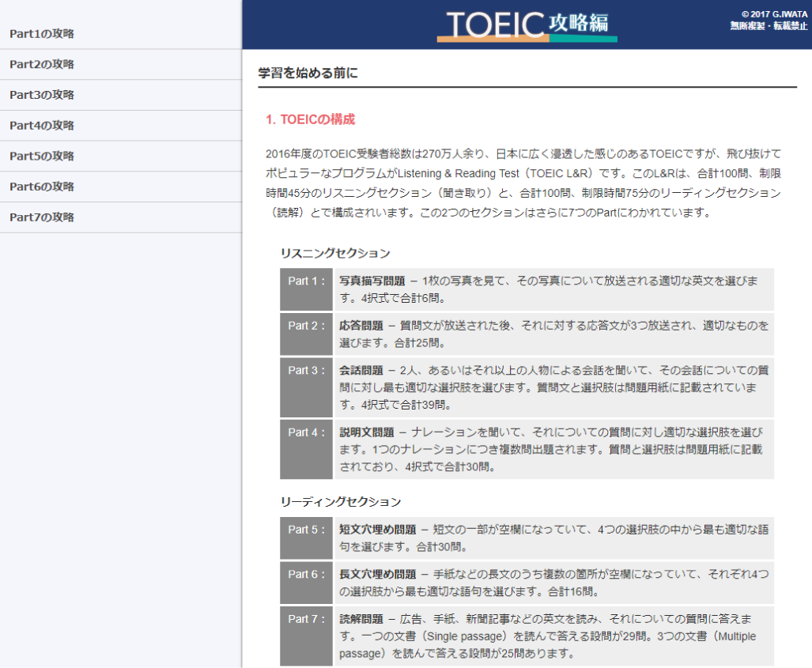The height and width of the screenshot is (668, 812).
Task: Click the Part 7 label cell
Action: pyautogui.click(x=306, y=636)
